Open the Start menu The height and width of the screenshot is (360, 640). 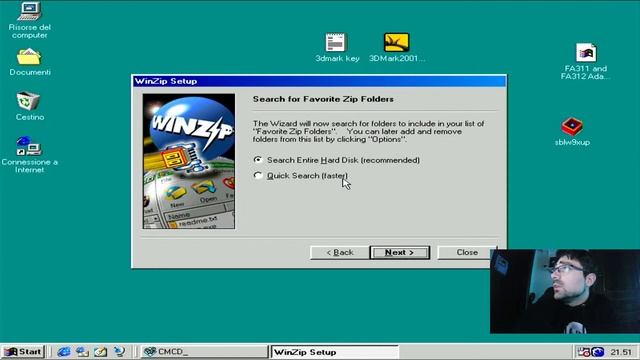point(23,351)
